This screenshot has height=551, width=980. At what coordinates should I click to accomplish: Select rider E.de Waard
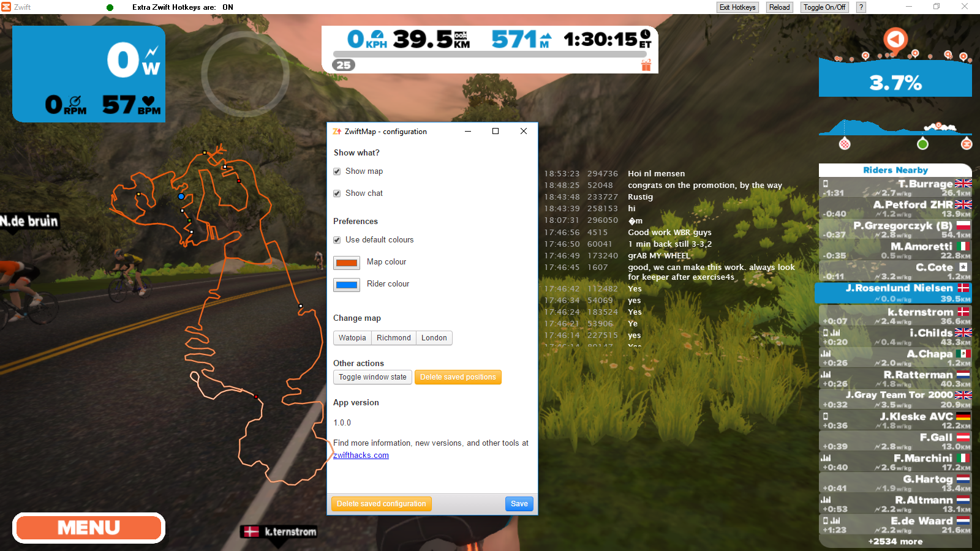pos(895,524)
